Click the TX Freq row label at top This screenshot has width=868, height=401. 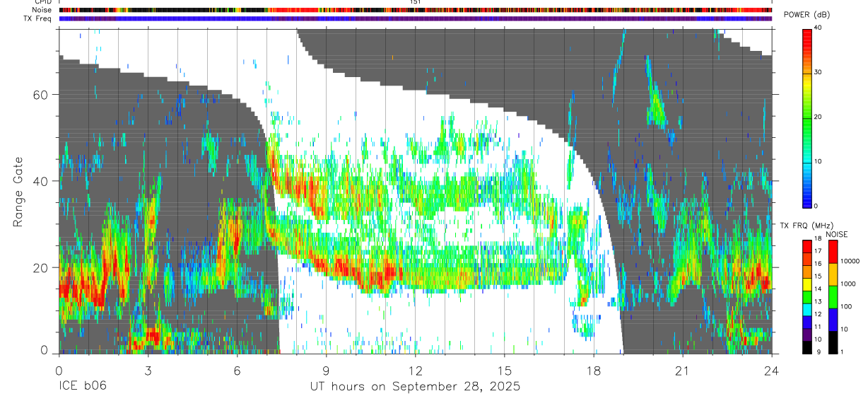[x=39, y=18]
